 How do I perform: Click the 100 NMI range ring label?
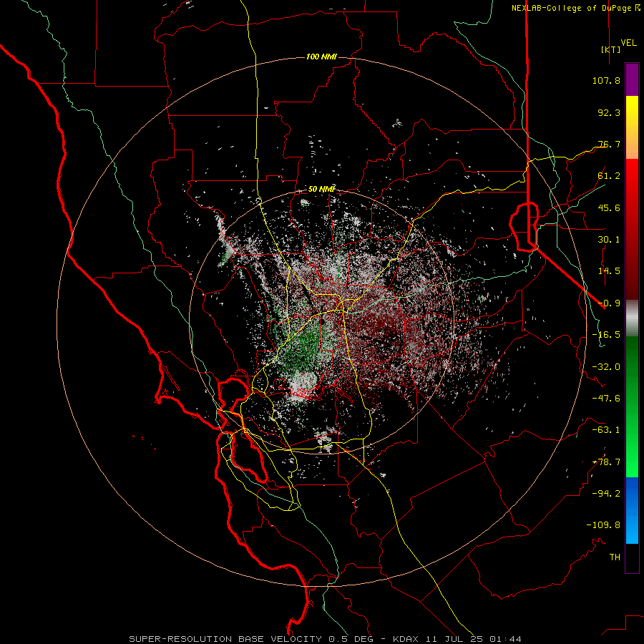tap(321, 57)
